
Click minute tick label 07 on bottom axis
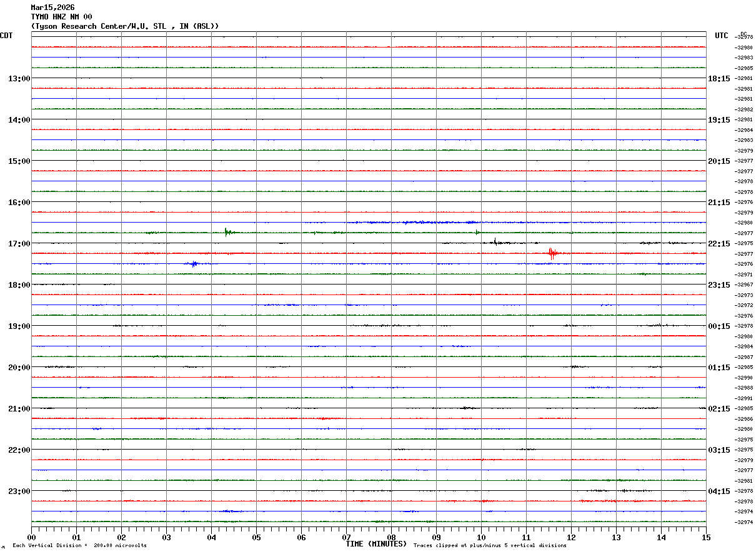[x=346, y=537]
